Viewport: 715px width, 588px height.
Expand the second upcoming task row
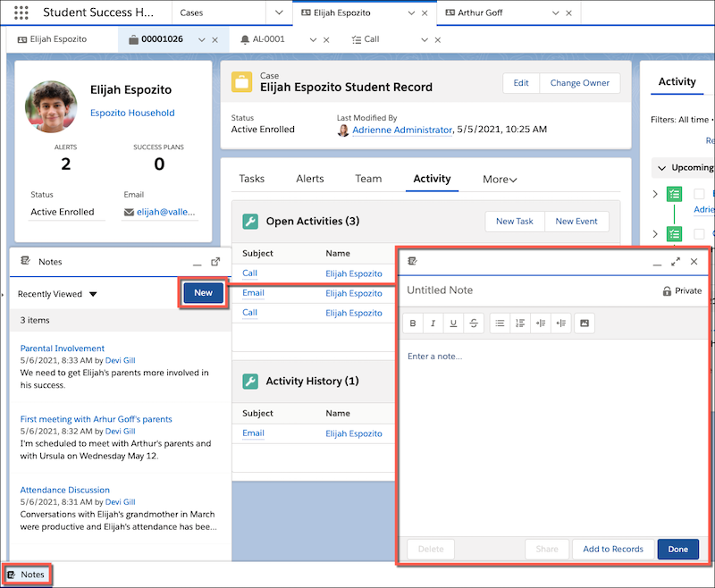coord(655,234)
